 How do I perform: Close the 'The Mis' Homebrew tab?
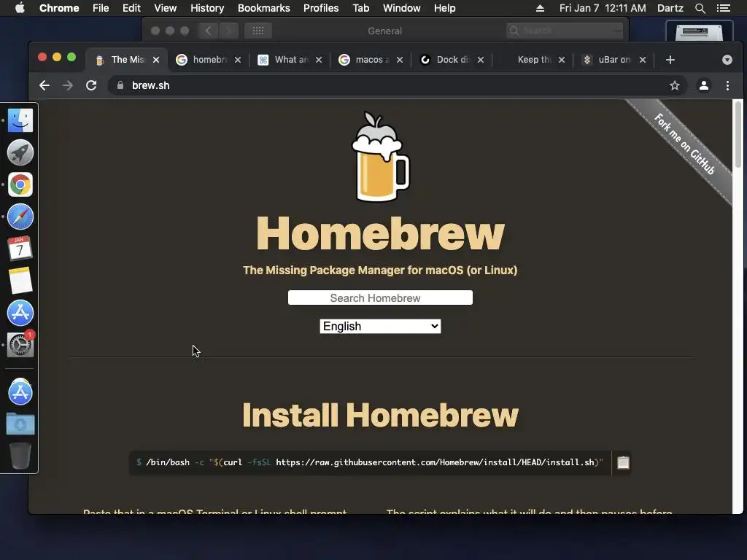click(x=156, y=60)
